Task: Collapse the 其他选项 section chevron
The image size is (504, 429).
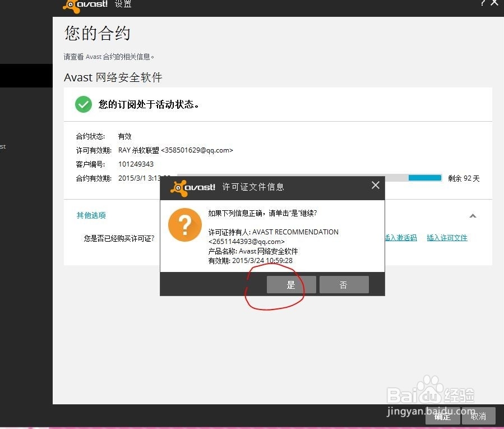Action: 473,216
